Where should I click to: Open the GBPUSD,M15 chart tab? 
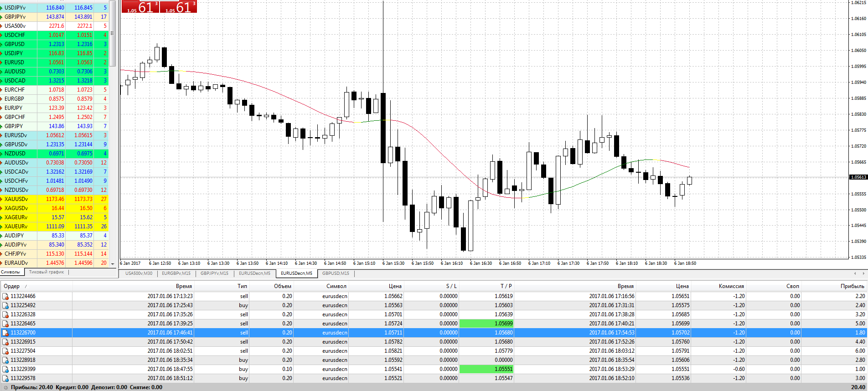[x=336, y=273]
